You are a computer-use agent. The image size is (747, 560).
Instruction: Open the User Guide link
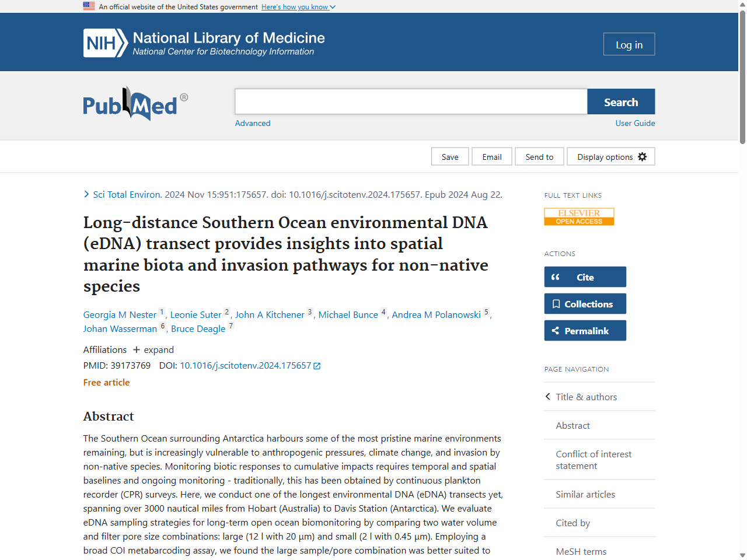click(x=635, y=123)
